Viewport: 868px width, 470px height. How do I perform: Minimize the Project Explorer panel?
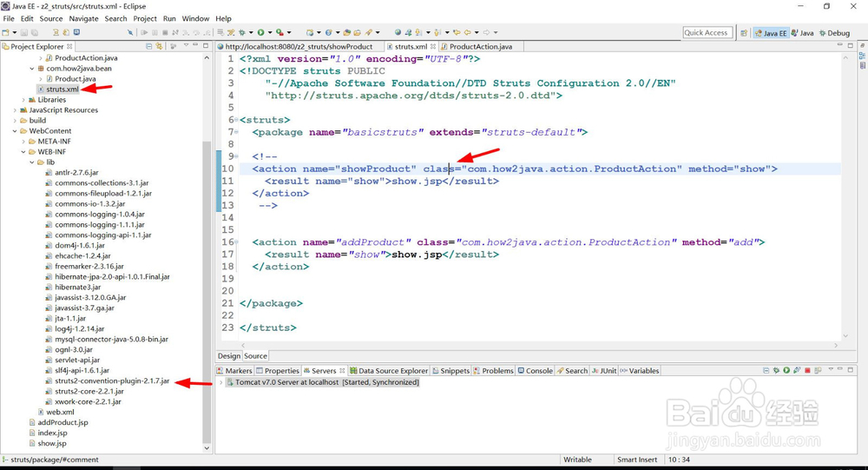[x=195, y=45]
